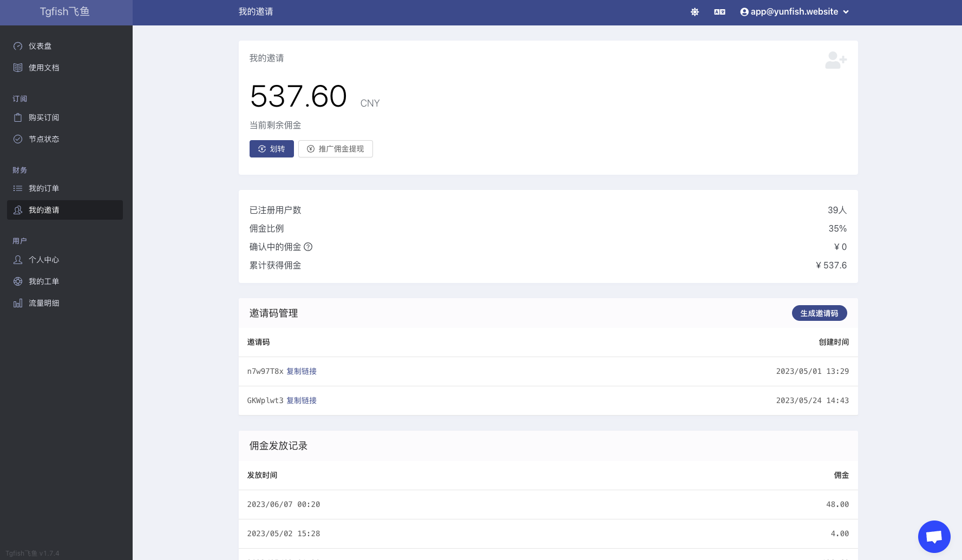The height and width of the screenshot is (560, 962).
Task: Open 使用文档 documentation in sidebar
Action: [44, 68]
